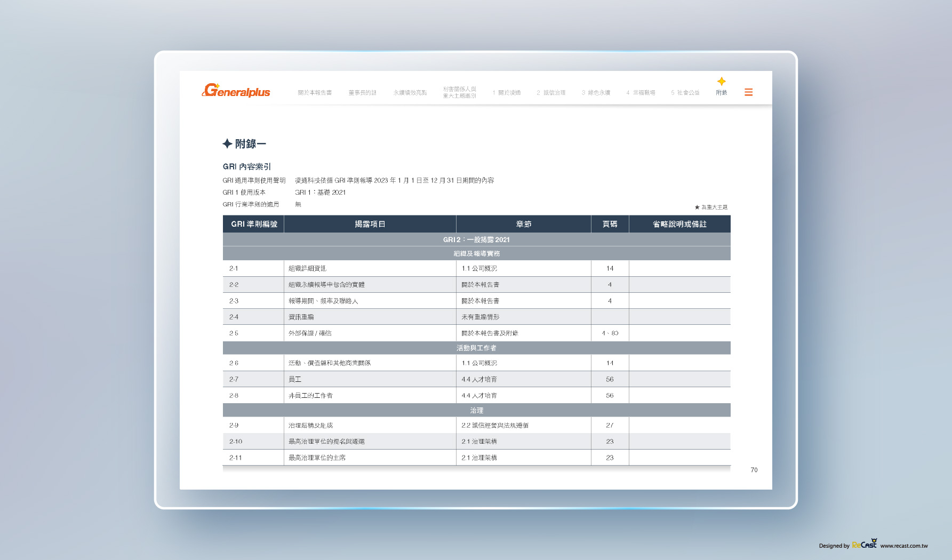Viewport: 952px width, 560px height.
Task: Click the 省略說明或備註 column header
Action: 679,224
